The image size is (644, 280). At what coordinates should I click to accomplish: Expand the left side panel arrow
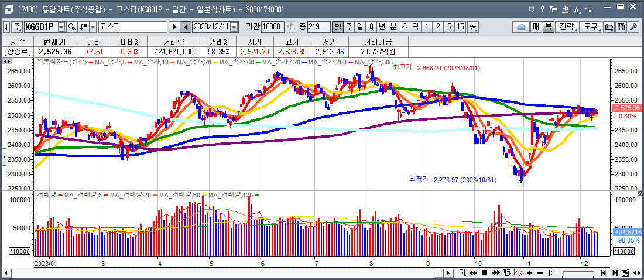pyautogui.click(x=4, y=156)
